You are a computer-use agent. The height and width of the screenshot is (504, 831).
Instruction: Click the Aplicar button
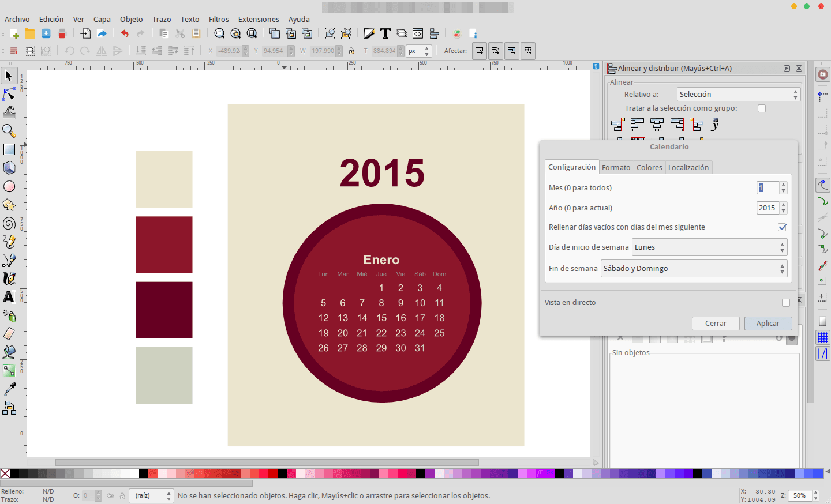768,323
